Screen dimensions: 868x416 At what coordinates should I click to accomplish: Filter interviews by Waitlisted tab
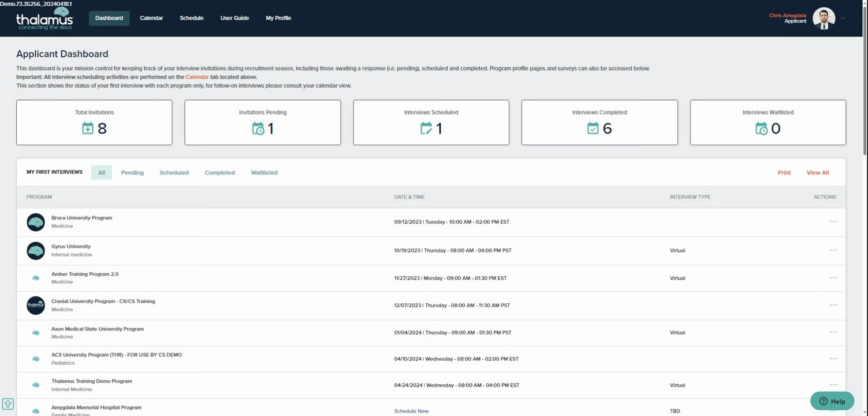[265, 172]
